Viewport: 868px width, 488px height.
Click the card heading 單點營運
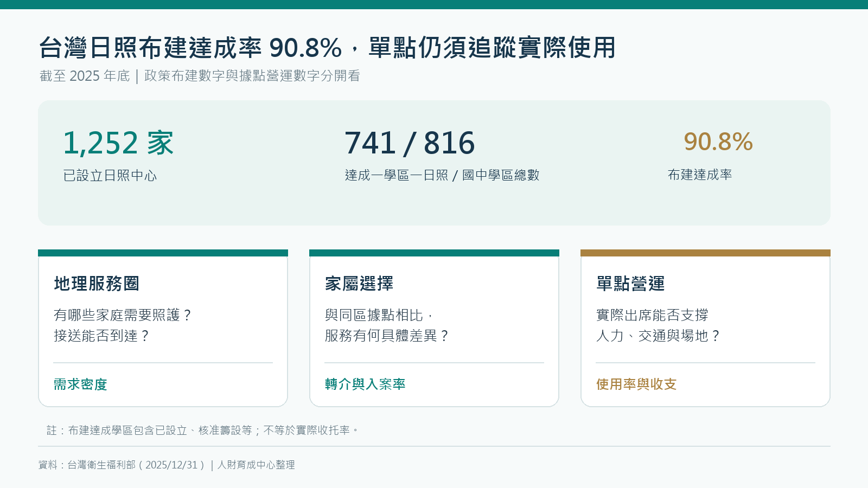[x=630, y=284]
